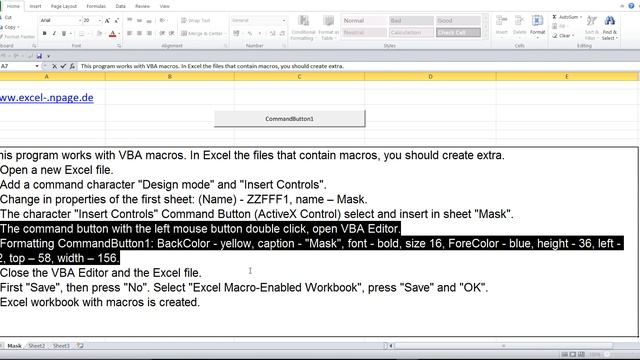Click the Name Box showing A7
The image size is (640, 360).
point(16,66)
